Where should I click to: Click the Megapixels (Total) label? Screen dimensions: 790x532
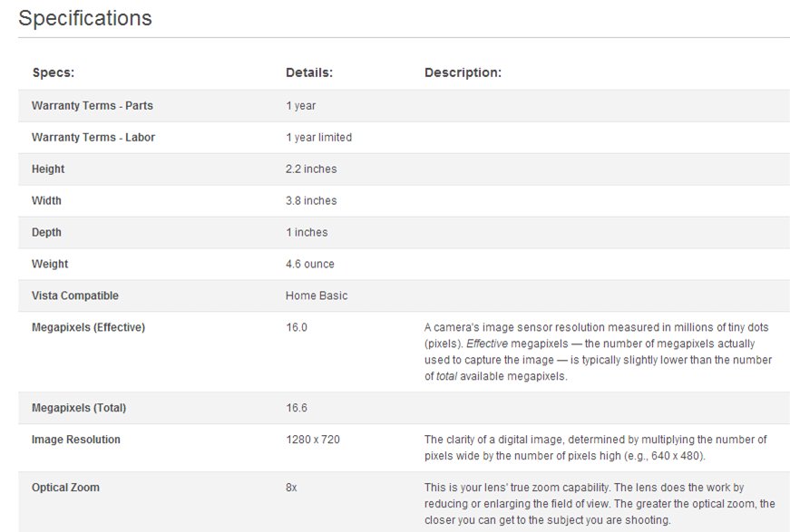click(x=79, y=408)
